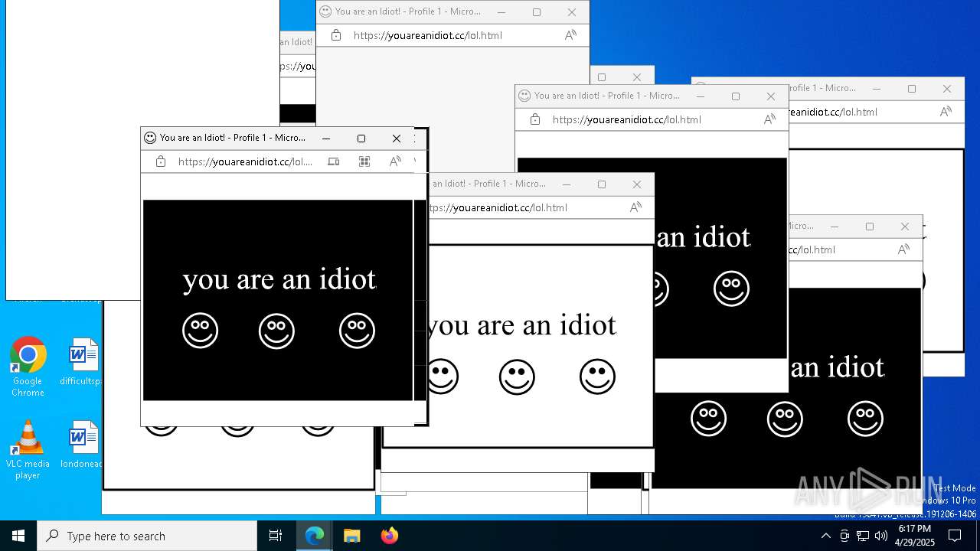This screenshot has width=980, height=551.
Task: Click the smiley favicon of the blank-page top window
Action: coord(325,11)
